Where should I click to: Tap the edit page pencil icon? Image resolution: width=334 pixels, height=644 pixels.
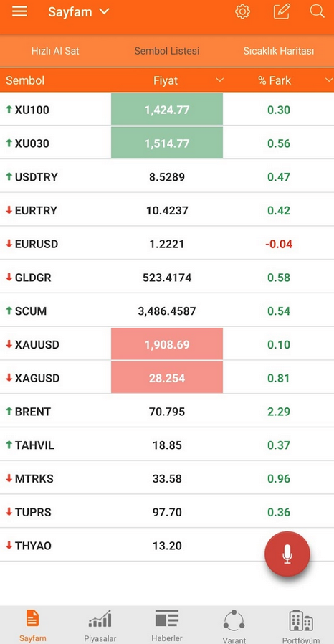point(282,11)
